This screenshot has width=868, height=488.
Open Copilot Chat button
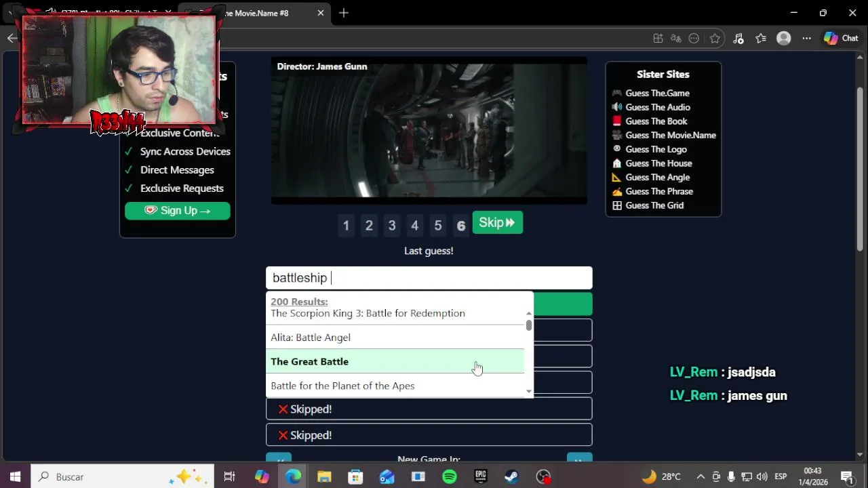[x=841, y=39]
